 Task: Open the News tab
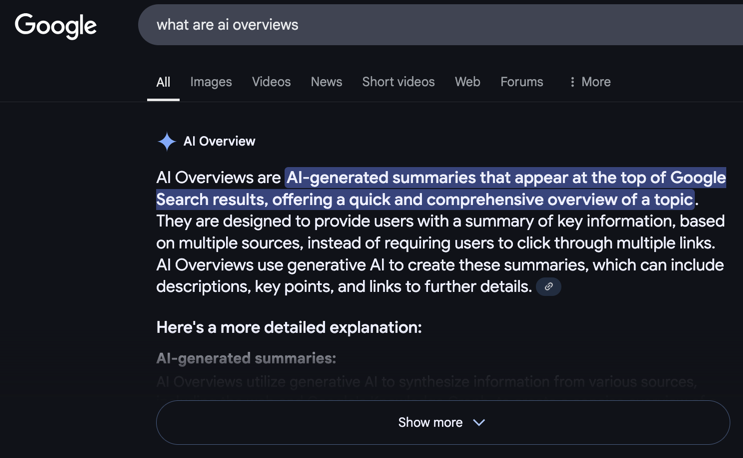[x=326, y=82]
